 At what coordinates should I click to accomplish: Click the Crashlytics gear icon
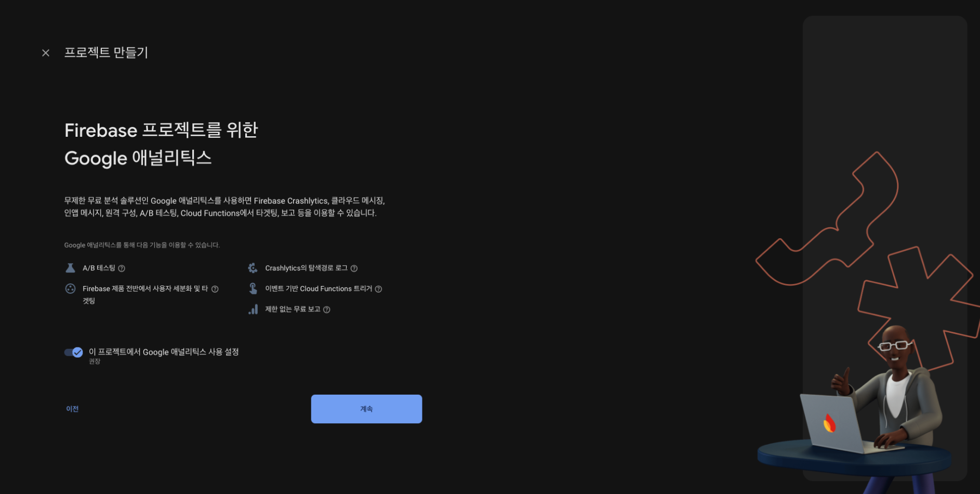pos(253,268)
